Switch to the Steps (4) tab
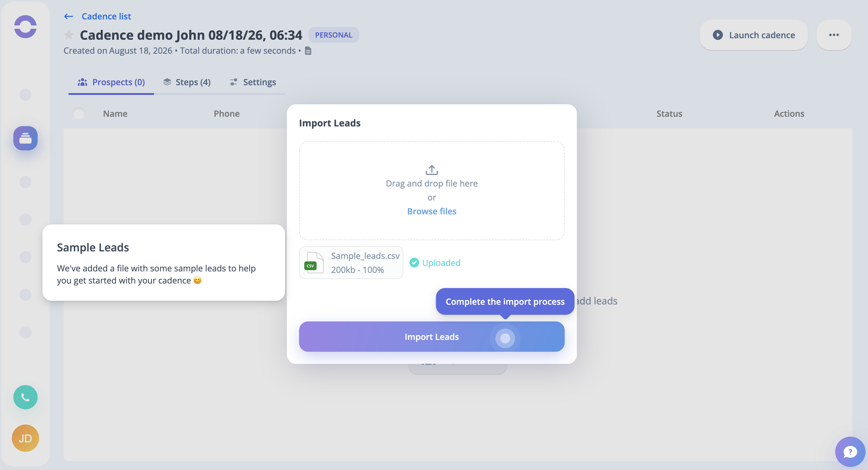This screenshot has width=868, height=470. point(187,82)
